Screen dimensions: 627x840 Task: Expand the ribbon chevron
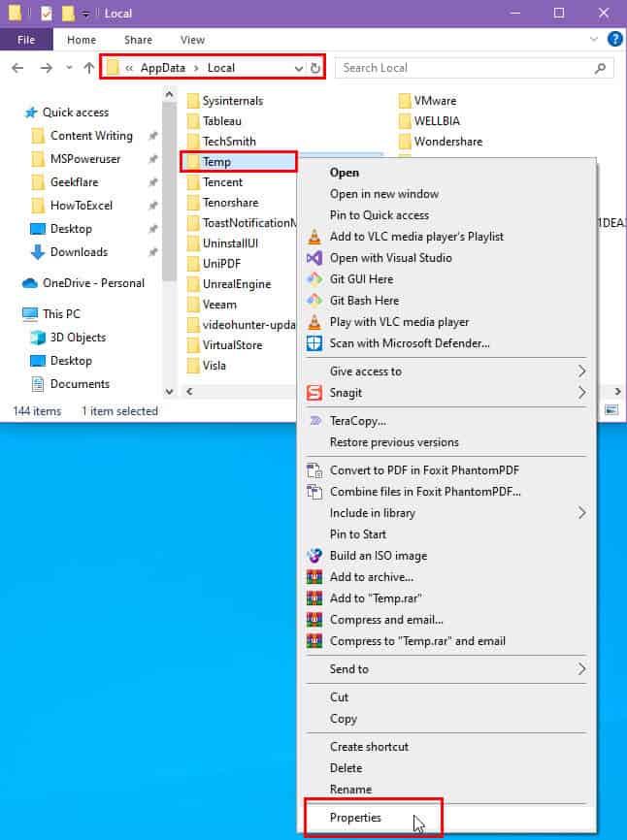click(594, 39)
